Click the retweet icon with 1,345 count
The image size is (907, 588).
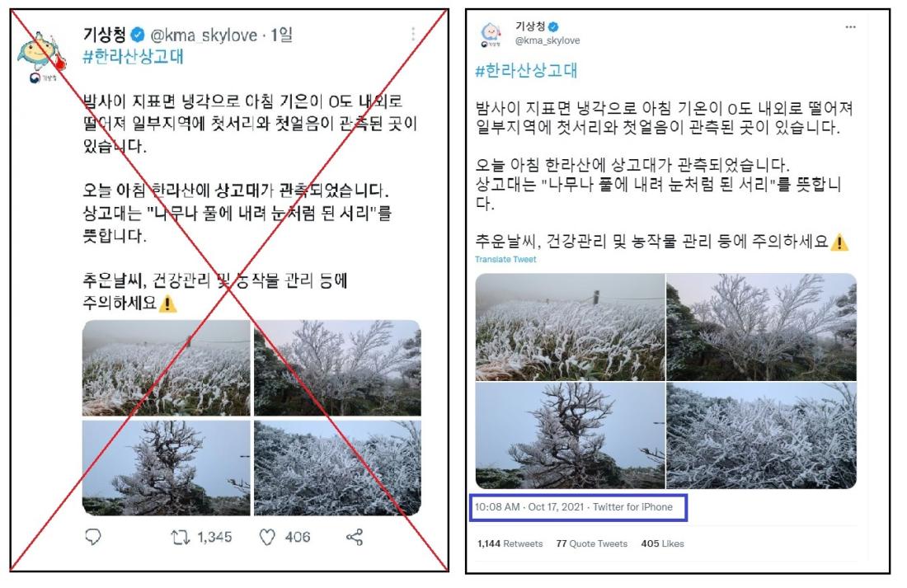pyautogui.click(x=181, y=538)
